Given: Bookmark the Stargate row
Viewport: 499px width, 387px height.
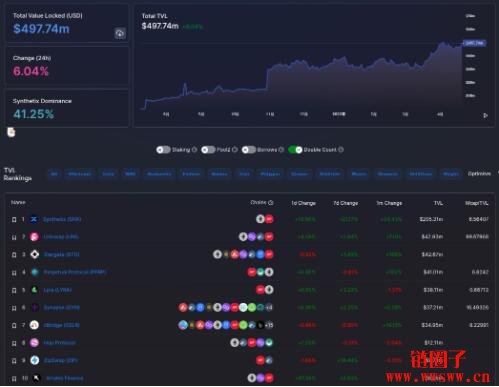Looking at the screenshot, I should pyautogui.click(x=14, y=255).
